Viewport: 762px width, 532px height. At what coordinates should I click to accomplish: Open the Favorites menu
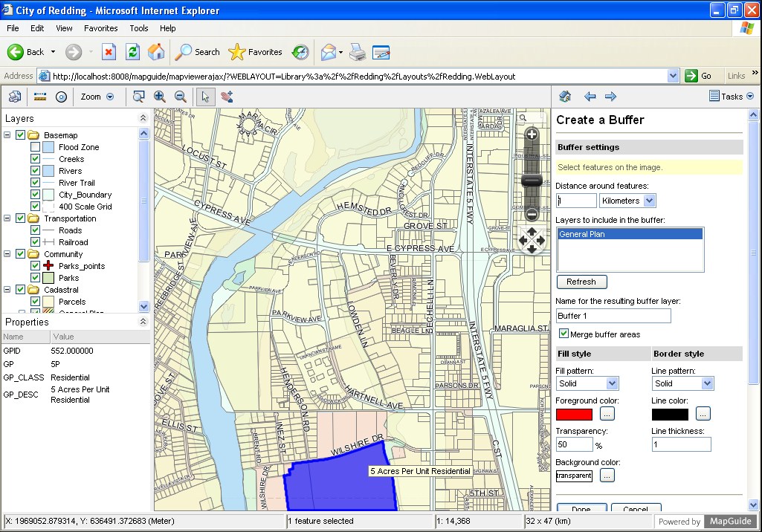click(x=101, y=28)
